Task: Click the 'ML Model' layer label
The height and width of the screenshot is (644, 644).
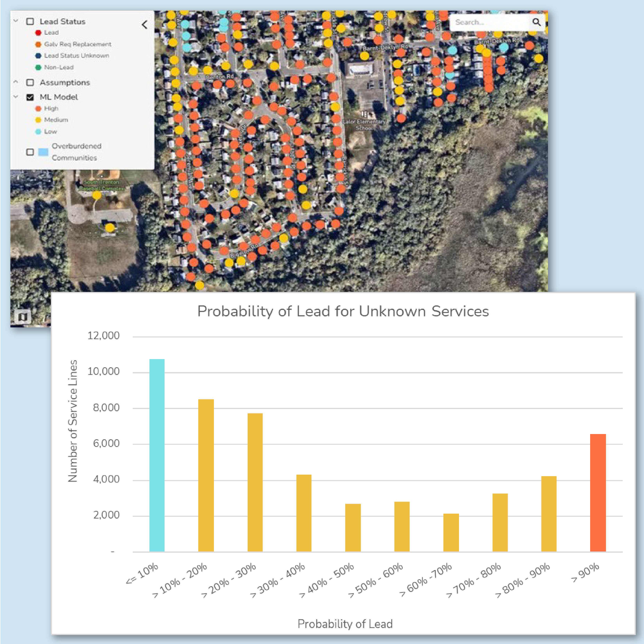Action: click(59, 97)
